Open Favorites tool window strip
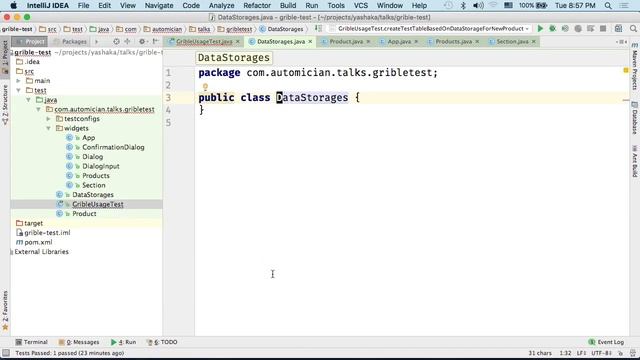640x360 pixels. [x=5, y=310]
